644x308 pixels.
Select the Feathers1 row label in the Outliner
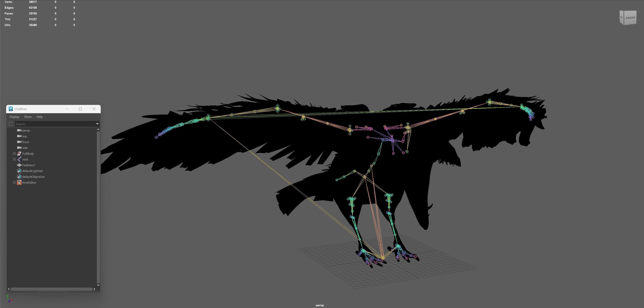pyautogui.click(x=29, y=165)
